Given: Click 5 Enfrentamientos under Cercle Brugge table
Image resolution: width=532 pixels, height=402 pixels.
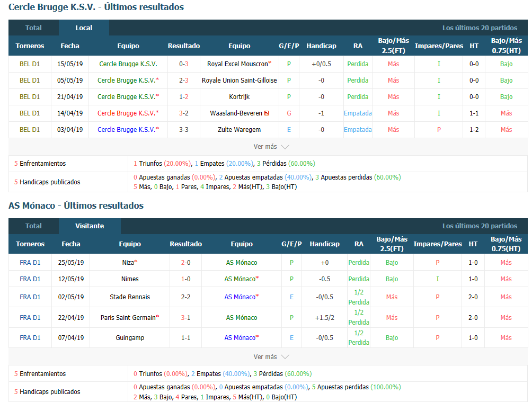Looking at the screenshot, I should (40, 164).
